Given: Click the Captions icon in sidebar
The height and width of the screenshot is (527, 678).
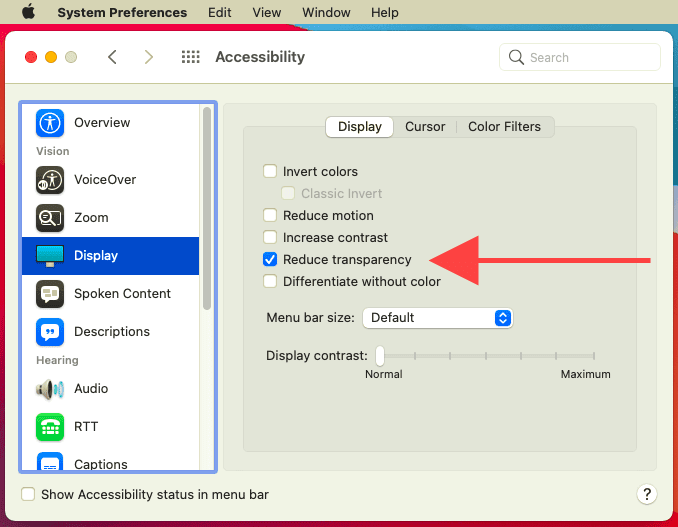Looking at the screenshot, I should pos(50,462).
